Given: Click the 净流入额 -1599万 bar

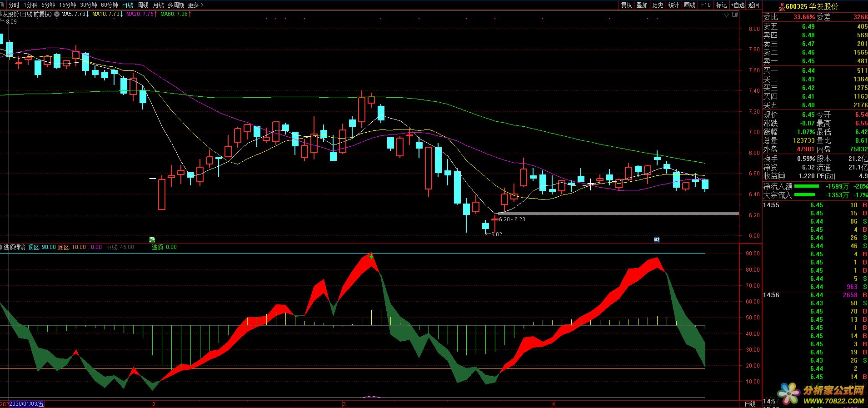Looking at the screenshot, I should pyautogui.click(x=806, y=186).
